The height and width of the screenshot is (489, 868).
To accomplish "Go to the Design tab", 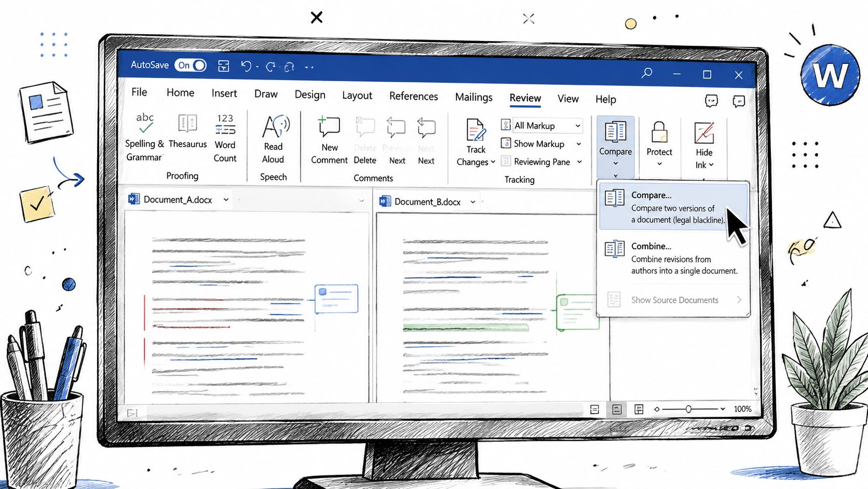I will 310,95.
